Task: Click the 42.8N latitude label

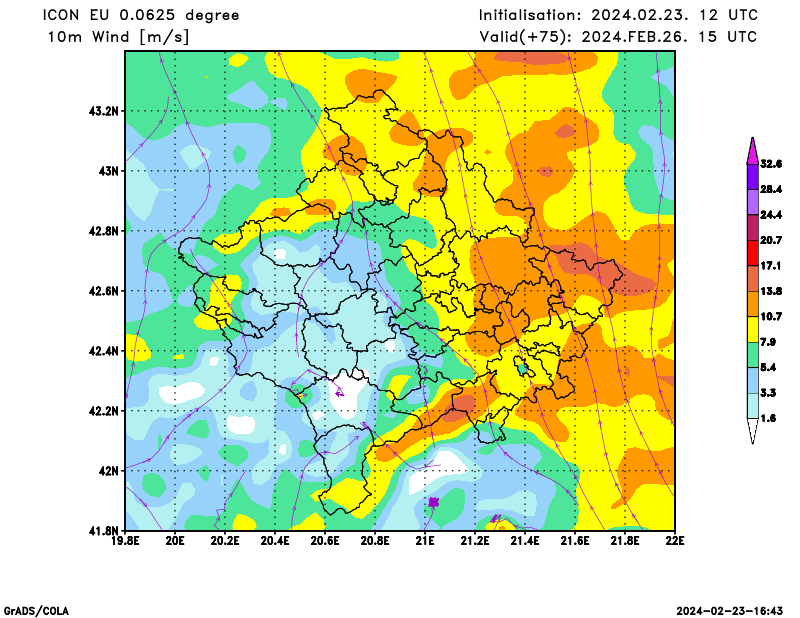Action: click(104, 231)
